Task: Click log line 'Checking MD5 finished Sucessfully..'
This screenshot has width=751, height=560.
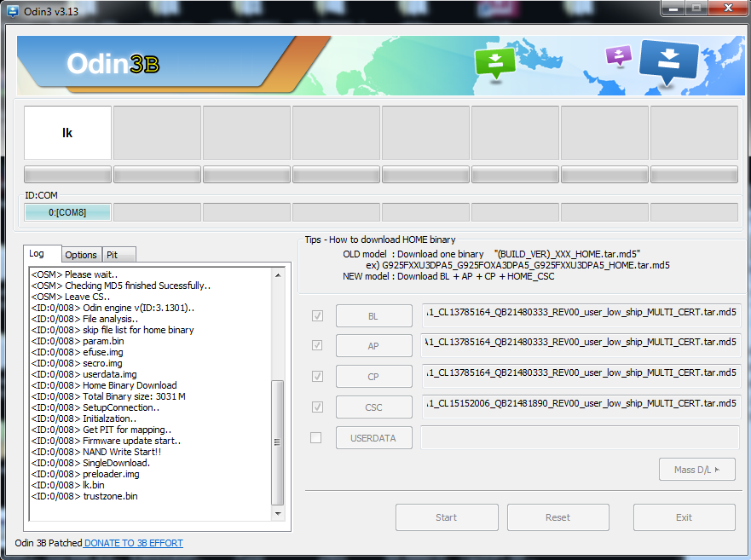Action: coord(121,286)
